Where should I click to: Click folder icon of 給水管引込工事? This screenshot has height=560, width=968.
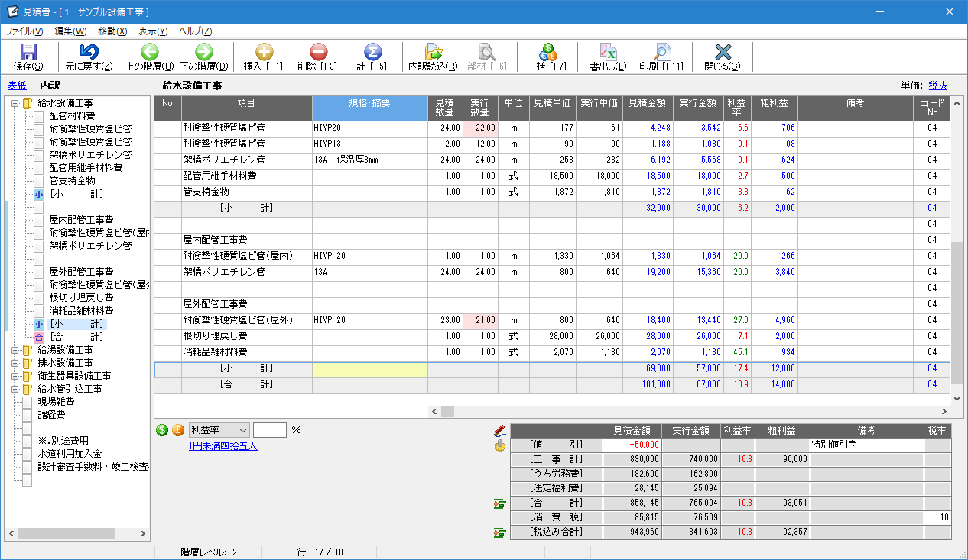(x=28, y=389)
